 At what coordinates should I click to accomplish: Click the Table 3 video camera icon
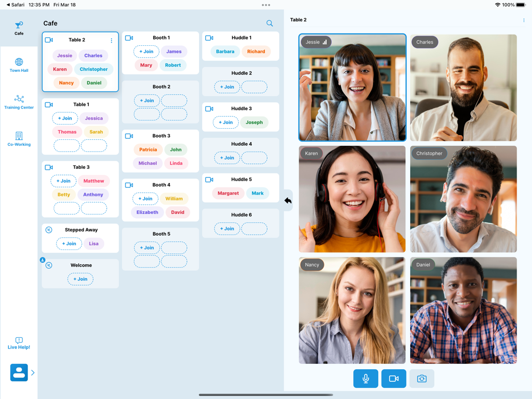coord(49,167)
